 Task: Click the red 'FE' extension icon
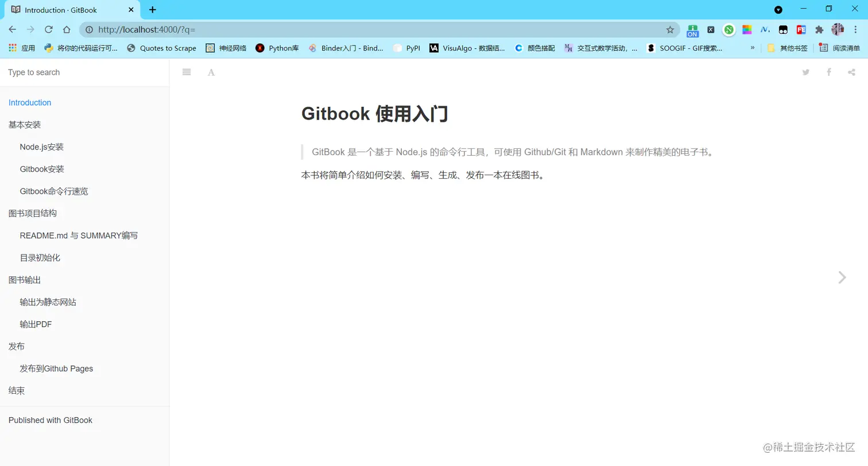click(x=801, y=29)
